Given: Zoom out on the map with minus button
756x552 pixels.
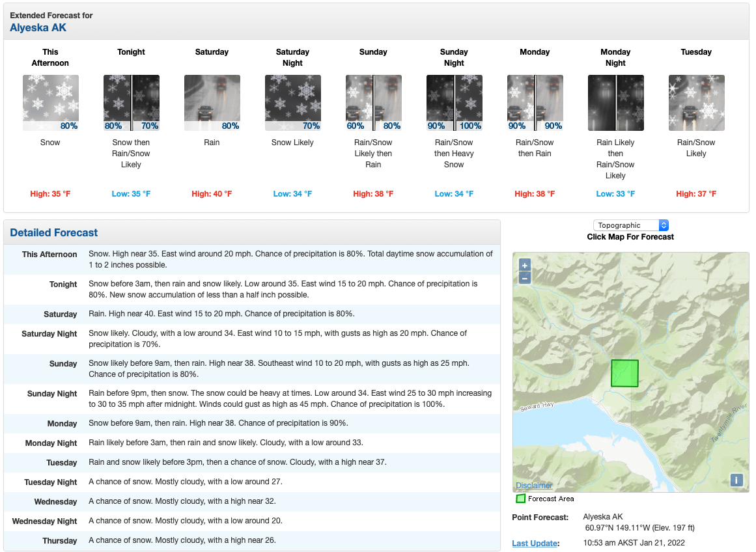Looking at the screenshot, I should pyautogui.click(x=525, y=278).
